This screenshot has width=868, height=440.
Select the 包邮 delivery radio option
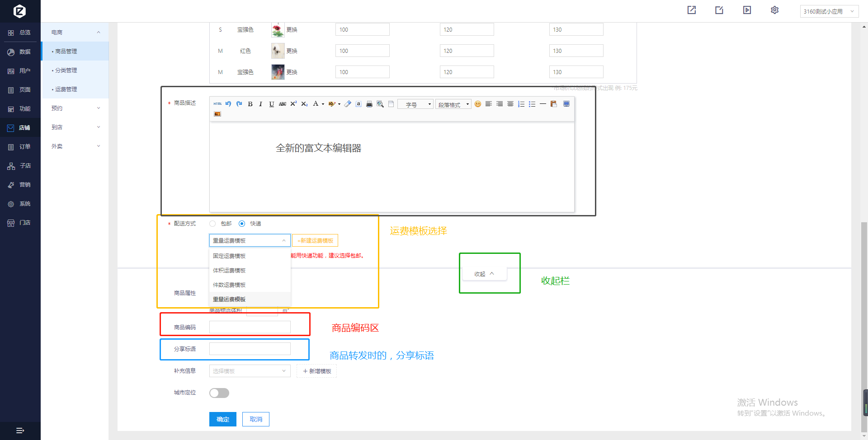coord(212,224)
